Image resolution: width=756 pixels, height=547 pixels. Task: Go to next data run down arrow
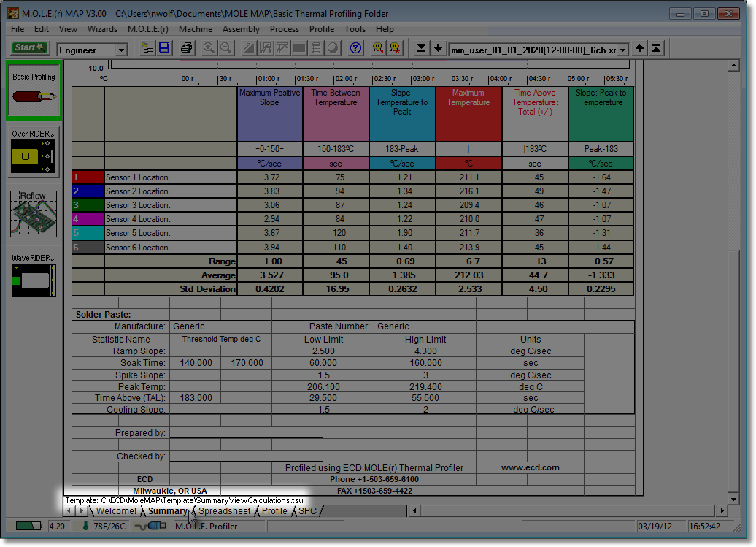point(438,48)
